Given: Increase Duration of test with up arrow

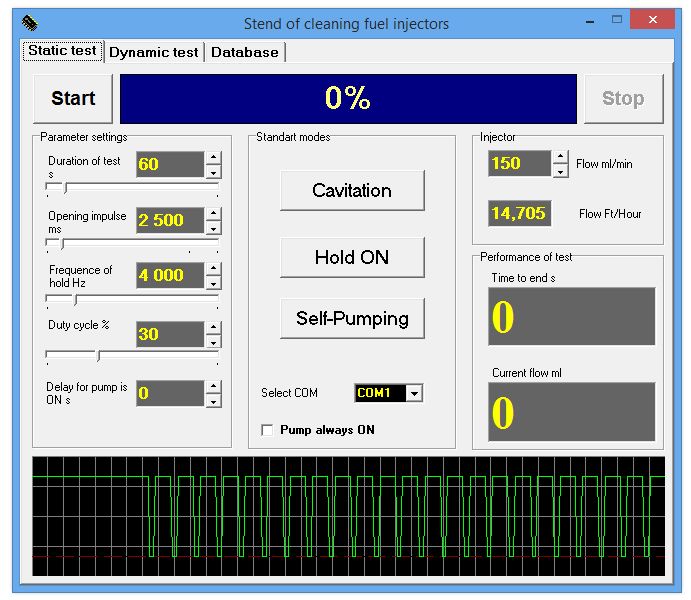Looking at the screenshot, I should click(x=213, y=158).
